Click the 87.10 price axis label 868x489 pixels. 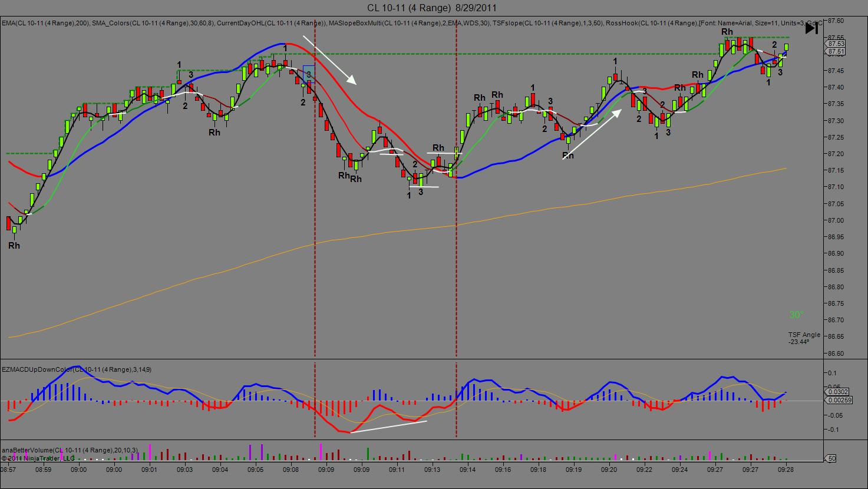click(x=836, y=187)
